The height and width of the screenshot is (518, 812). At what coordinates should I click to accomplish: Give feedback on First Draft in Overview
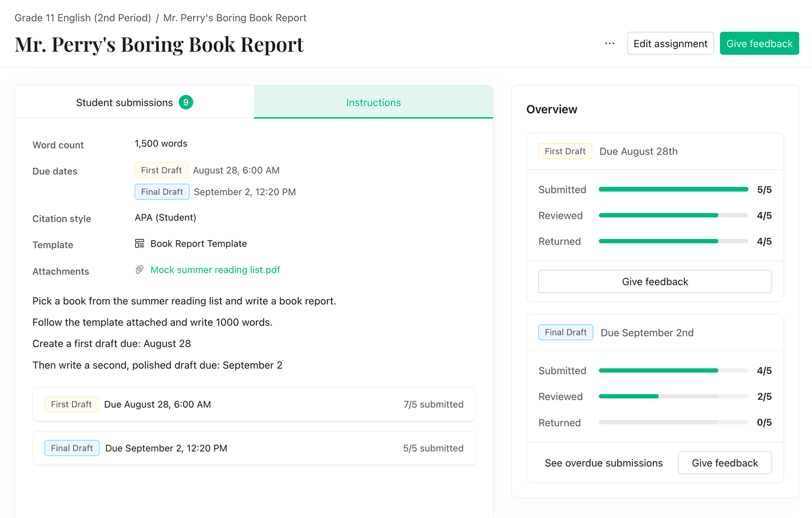click(x=655, y=282)
